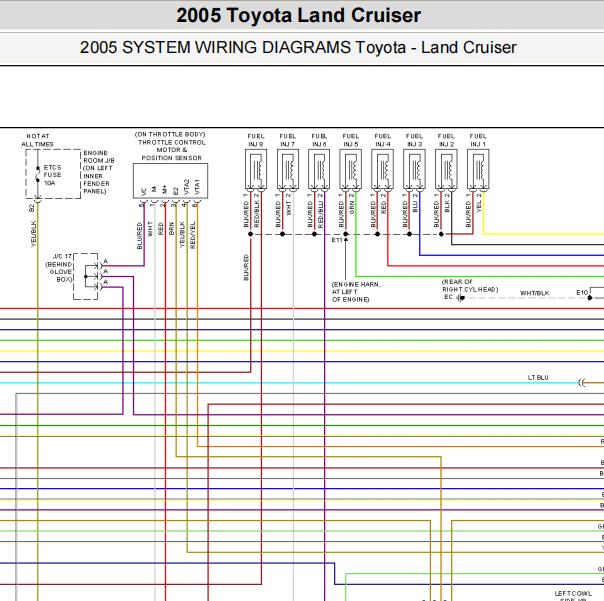Image resolution: width=604 pixels, height=601 pixels.
Task: Click the 'ENGINE HARN, AT LEFT OF ENGINE' note
Action: point(356,292)
